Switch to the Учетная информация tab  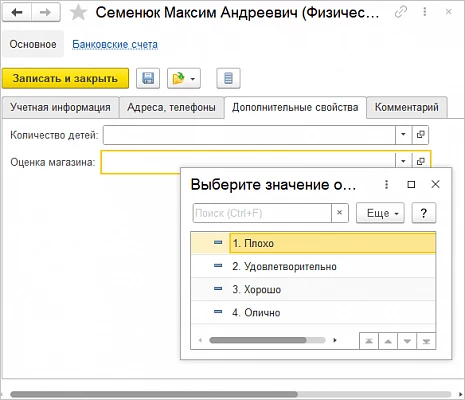pyautogui.click(x=60, y=107)
